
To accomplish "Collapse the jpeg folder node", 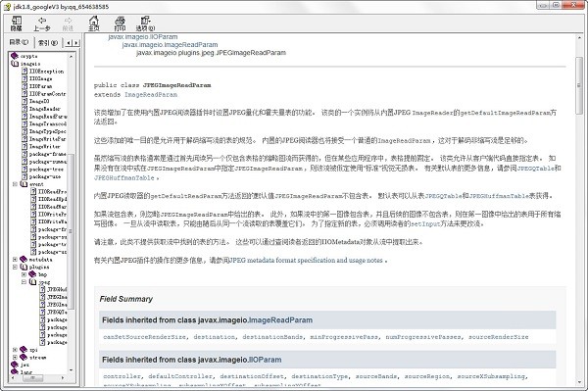I will 24,282.
